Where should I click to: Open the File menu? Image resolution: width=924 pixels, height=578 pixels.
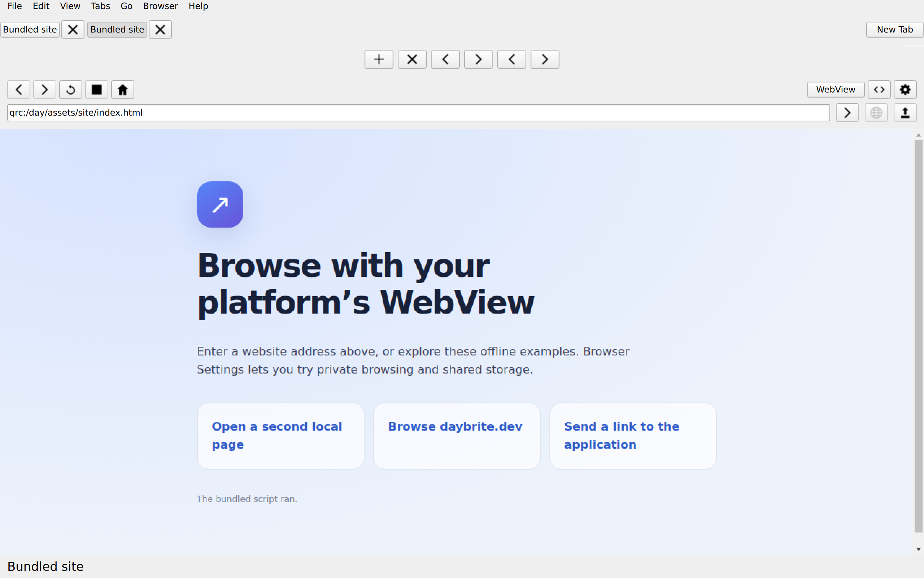[14, 6]
